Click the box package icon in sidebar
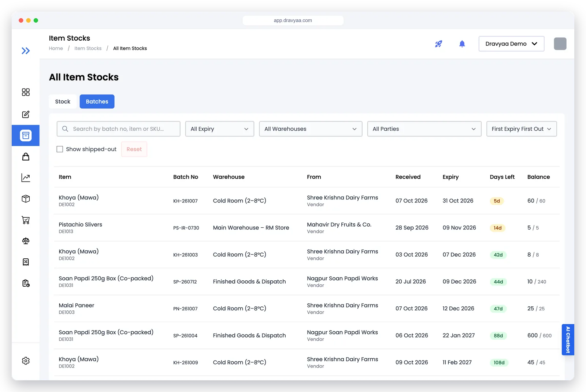This screenshot has height=392, width=586. click(x=26, y=199)
